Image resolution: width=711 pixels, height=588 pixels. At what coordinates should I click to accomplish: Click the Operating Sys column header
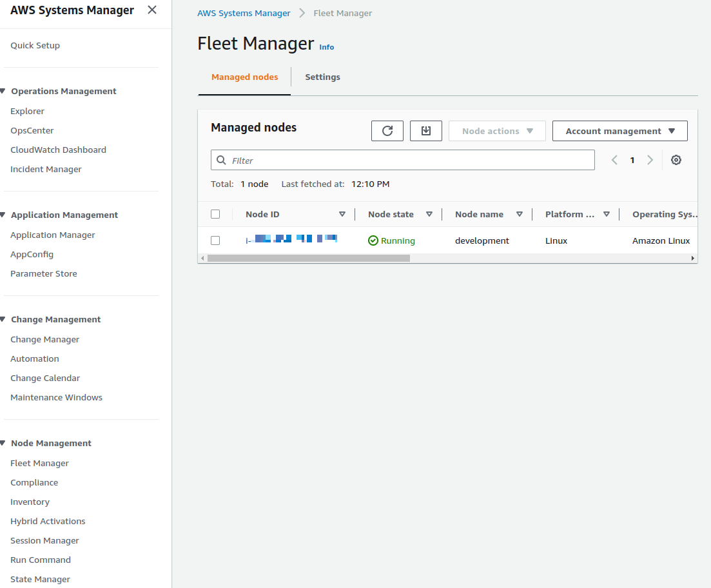click(x=665, y=214)
